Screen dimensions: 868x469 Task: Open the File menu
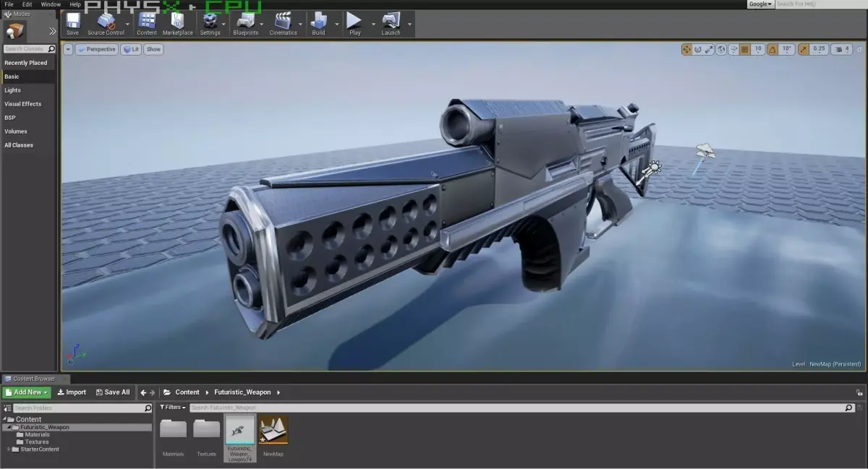click(9, 4)
